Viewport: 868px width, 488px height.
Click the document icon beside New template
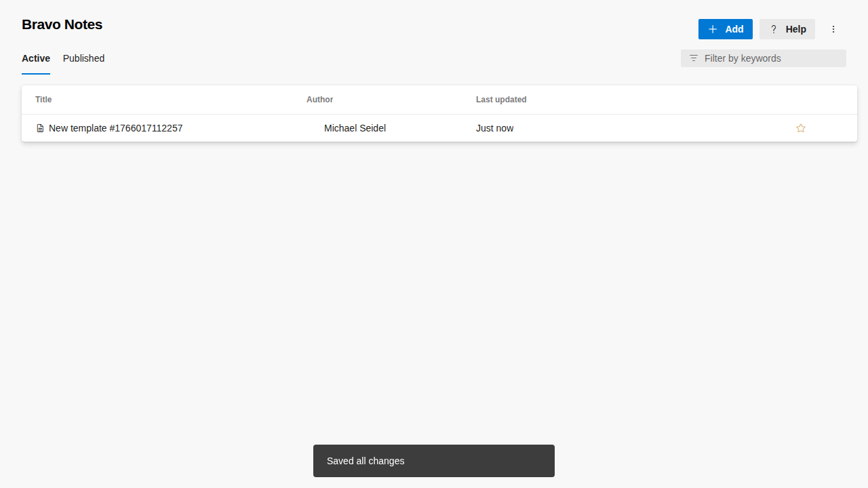[x=40, y=128]
